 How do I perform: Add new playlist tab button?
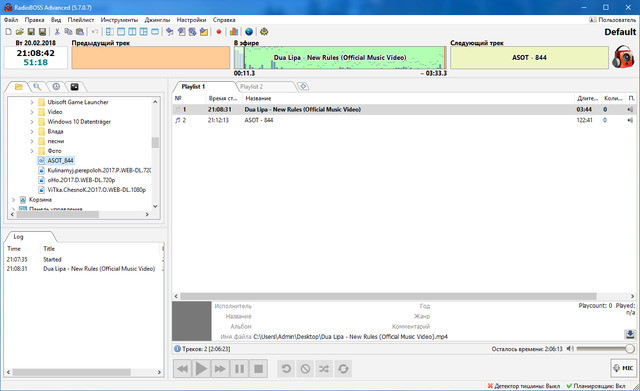tap(303, 86)
